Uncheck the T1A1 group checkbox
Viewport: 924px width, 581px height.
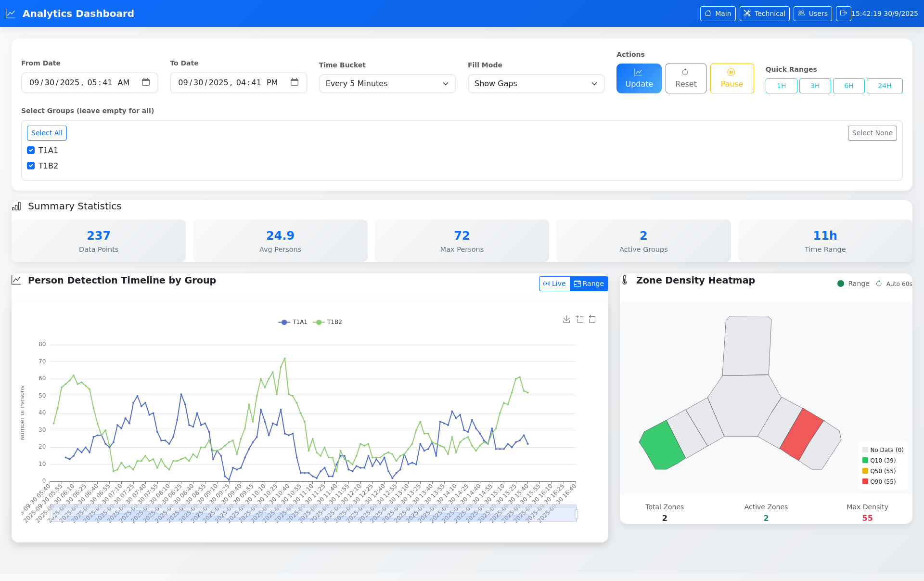tap(31, 150)
